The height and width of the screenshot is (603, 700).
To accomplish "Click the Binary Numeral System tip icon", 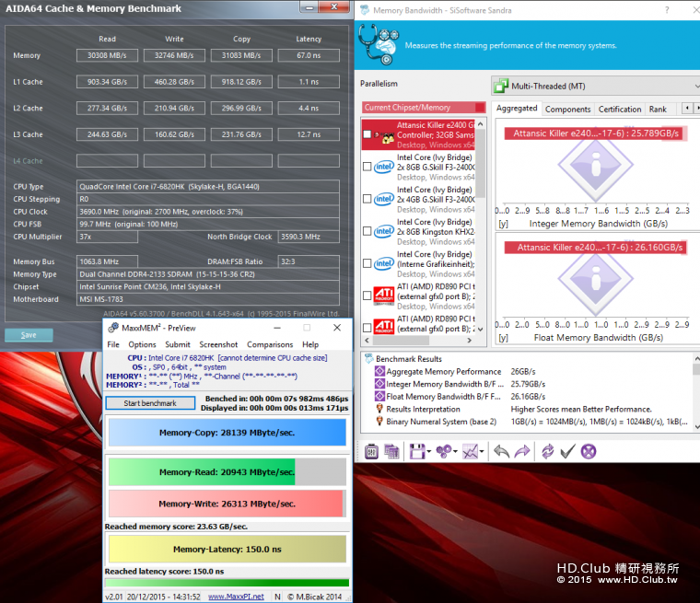I will coord(379,421).
